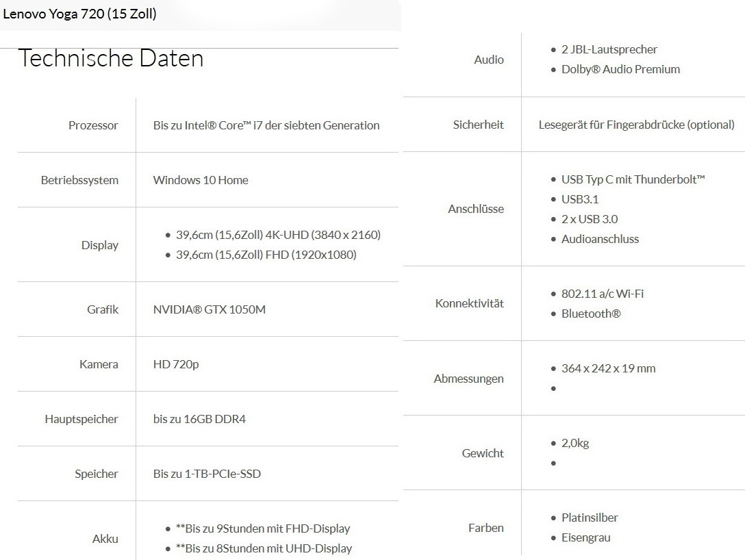Select the 'NVIDIA® GTX 1050M' graphics text
Viewport: 745px width, 560px height.
tap(209, 309)
